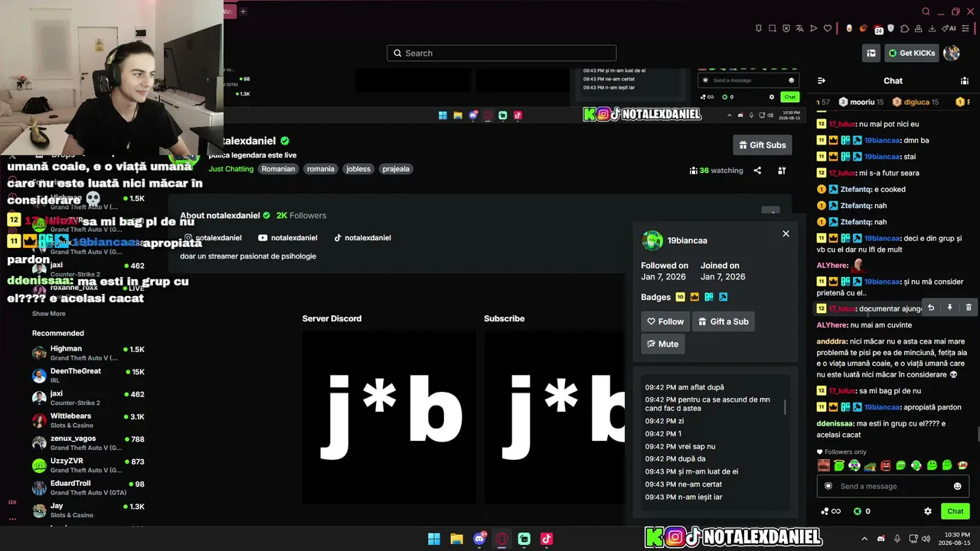Open the Windows Start menu
Screen dimensions: 980x551
[434, 539]
